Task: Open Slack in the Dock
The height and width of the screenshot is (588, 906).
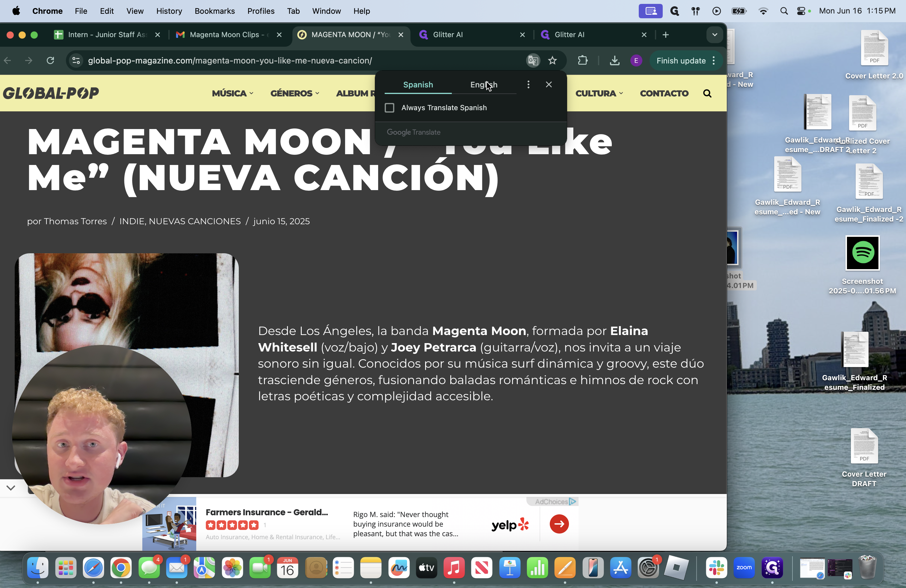Action: pos(716,568)
